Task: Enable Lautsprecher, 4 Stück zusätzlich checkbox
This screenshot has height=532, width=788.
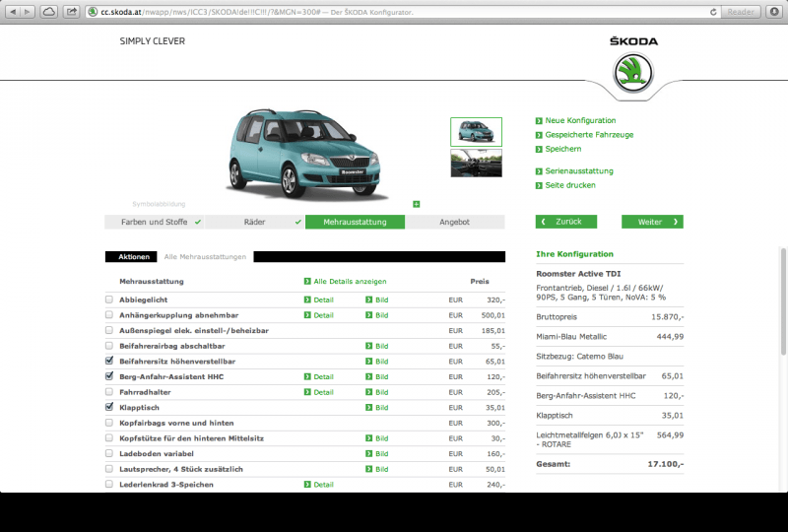Action: coord(109,469)
